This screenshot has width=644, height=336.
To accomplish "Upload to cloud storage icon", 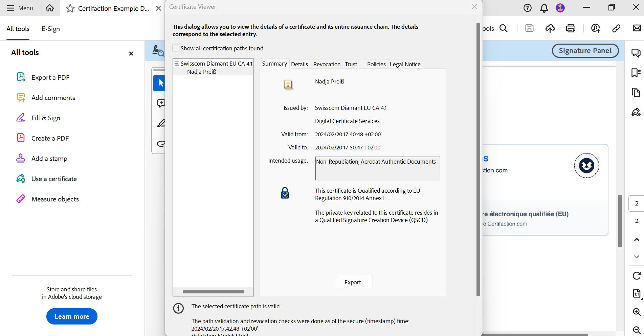I will tap(550, 28).
